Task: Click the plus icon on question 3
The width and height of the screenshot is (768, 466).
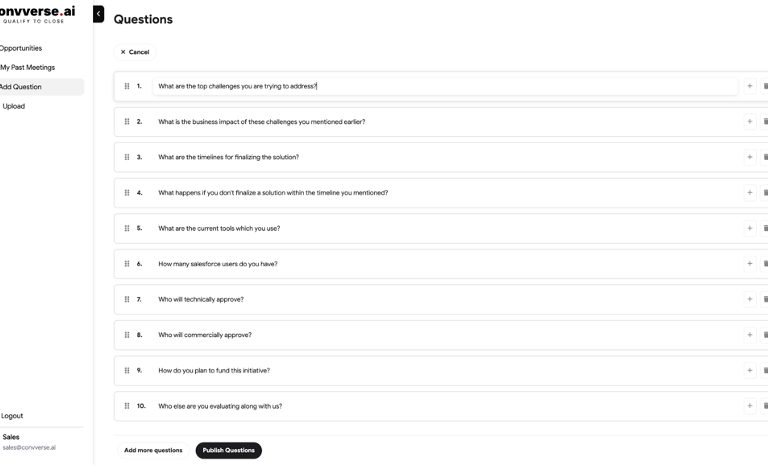Action: point(749,157)
